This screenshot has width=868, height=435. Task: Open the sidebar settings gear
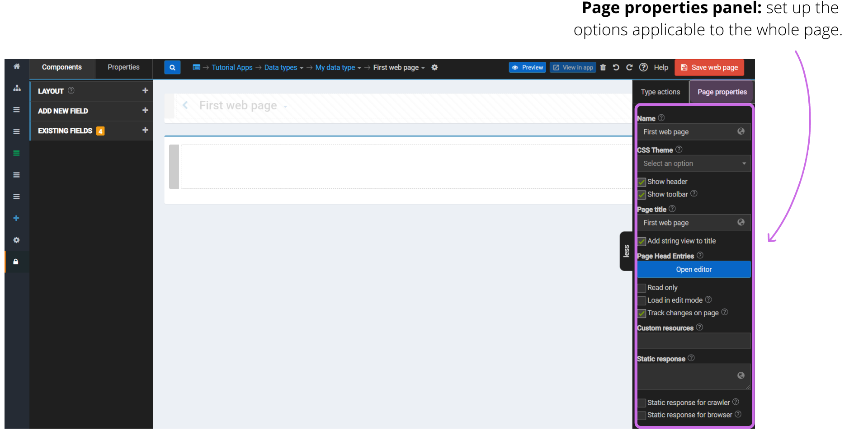click(17, 240)
